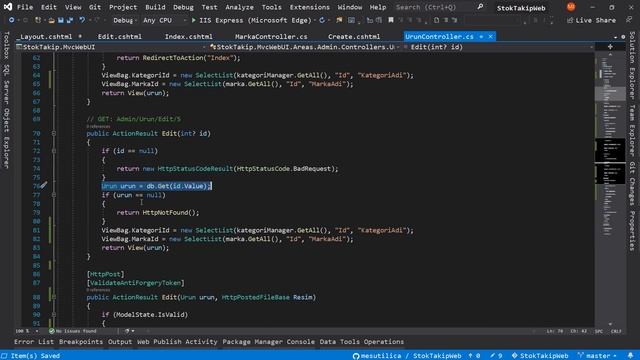640x360 pixels.
Task: Open the Solution Explorer side panel
Action: tap(632, 65)
